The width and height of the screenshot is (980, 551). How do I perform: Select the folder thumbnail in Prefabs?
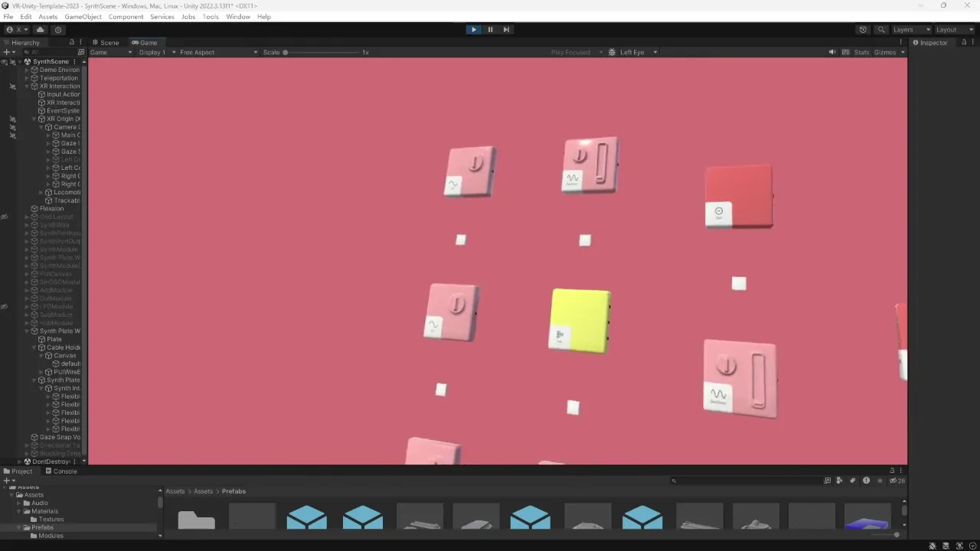[196, 520]
